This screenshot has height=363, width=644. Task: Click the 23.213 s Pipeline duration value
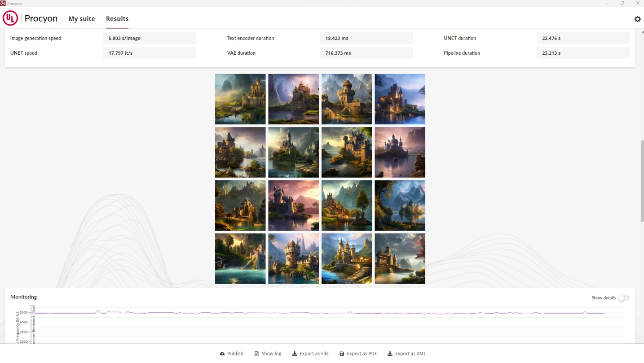click(583, 53)
